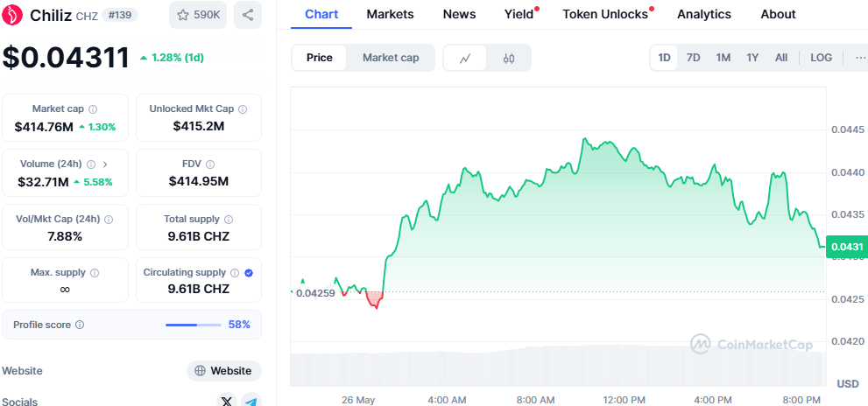Show Market cap info tooltip icon
The width and height of the screenshot is (868, 406).
coord(93,109)
